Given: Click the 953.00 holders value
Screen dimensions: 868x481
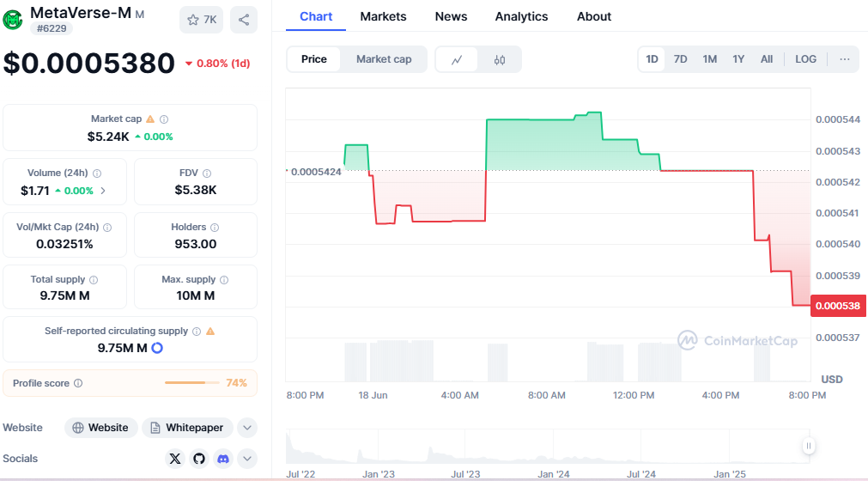Looking at the screenshot, I should pyautogui.click(x=196, y=244).
